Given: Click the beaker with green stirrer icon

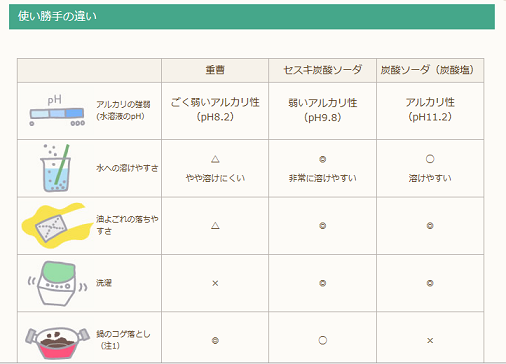Looking at the screenshot, I should 56,168.
